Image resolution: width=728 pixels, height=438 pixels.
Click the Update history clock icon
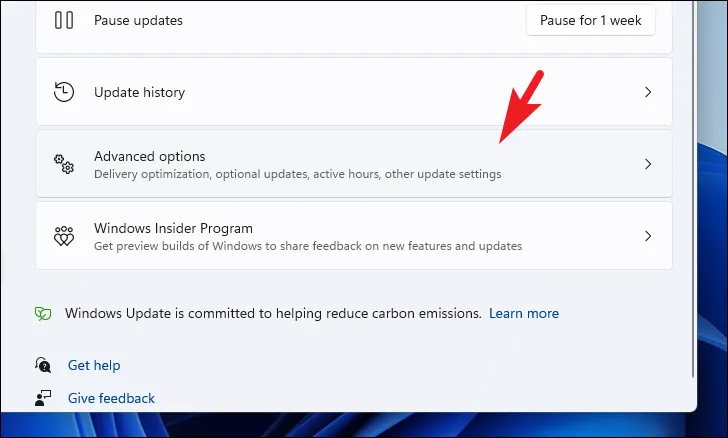click(64, 92)
